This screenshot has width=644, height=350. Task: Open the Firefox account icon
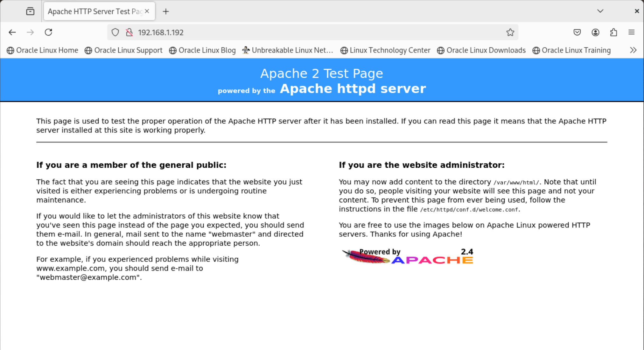pos(595,32)
